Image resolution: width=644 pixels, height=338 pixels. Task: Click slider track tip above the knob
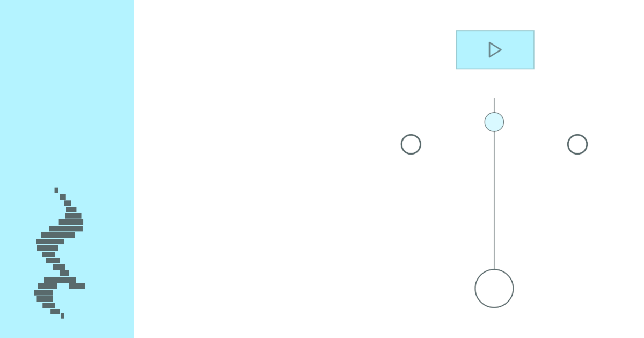pyautogui.click(x=494, y=104)
